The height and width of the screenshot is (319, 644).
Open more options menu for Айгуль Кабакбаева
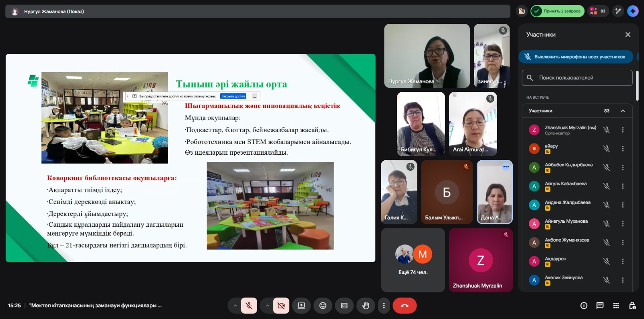coord(623,186)
